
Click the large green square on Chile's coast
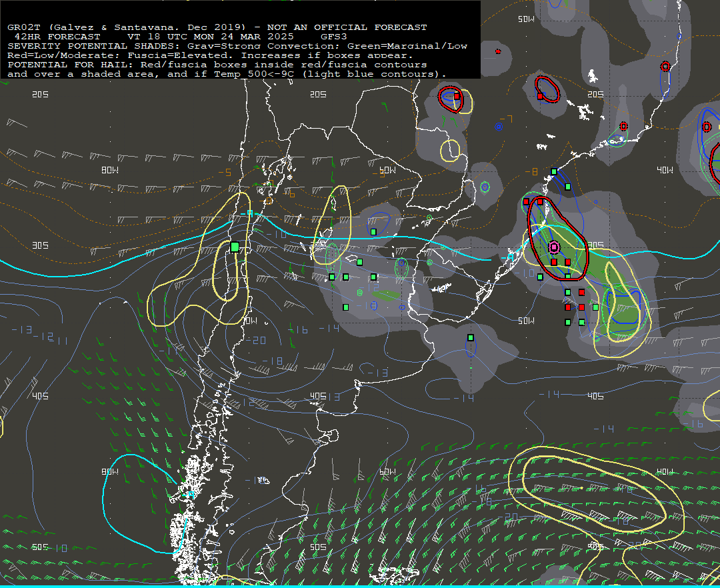pos(235,247)
